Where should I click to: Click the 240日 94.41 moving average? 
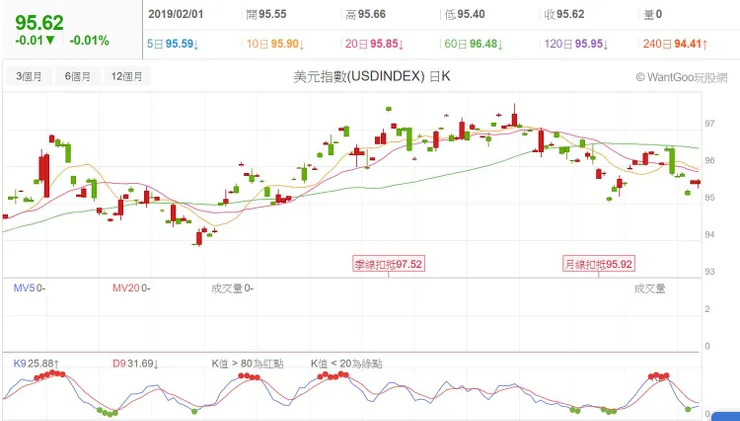[675, 44]
